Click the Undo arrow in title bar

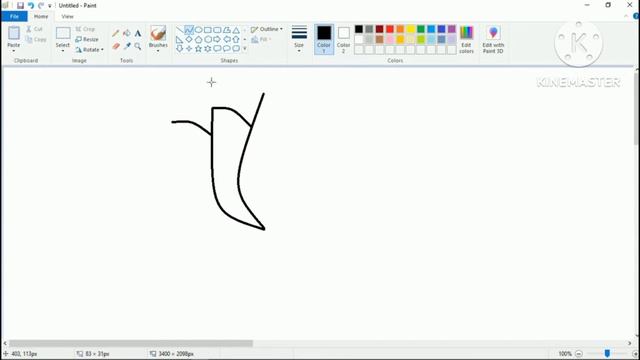click(x=31, y=6)
